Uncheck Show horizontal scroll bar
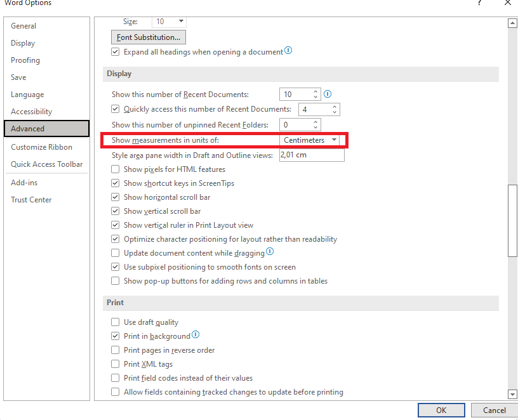518x420 pixels. [115, 197]
